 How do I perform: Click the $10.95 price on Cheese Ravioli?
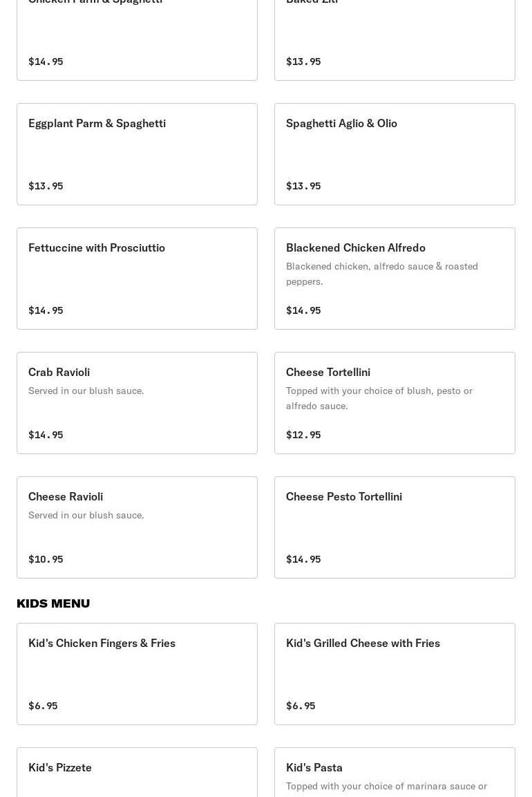pos(46,559)
